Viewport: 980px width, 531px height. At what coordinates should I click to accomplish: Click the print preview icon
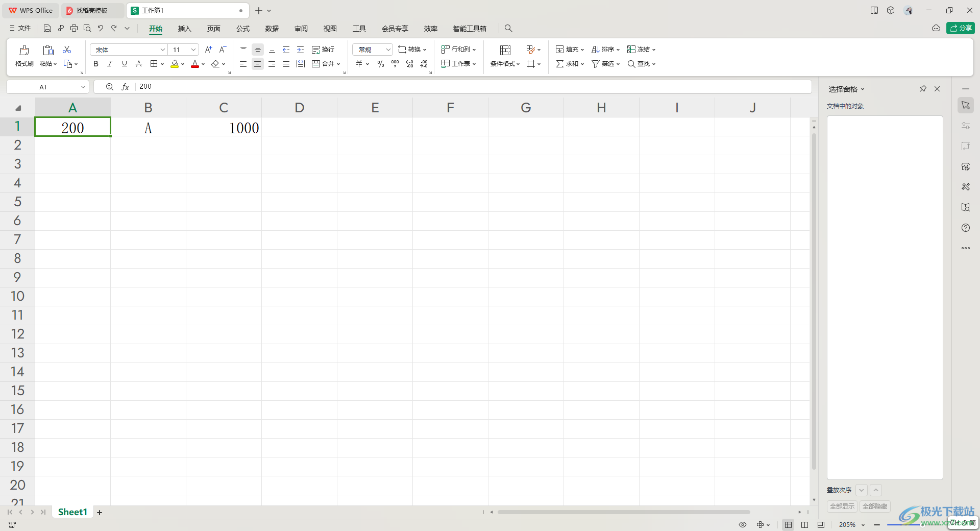point(87,28)
